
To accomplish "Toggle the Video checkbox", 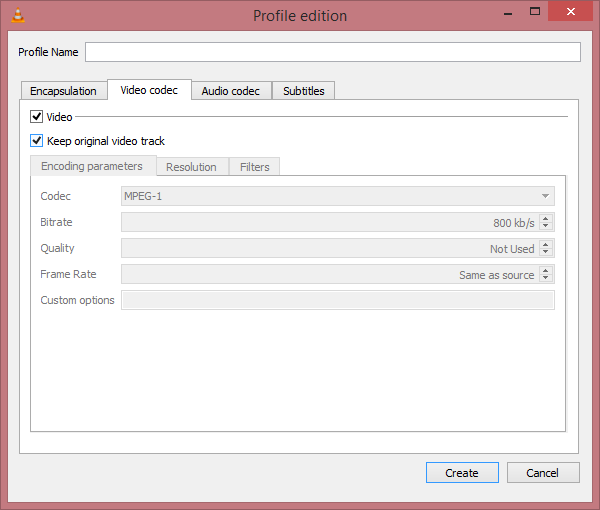I will pyautogui.click(x=37, y=117).
